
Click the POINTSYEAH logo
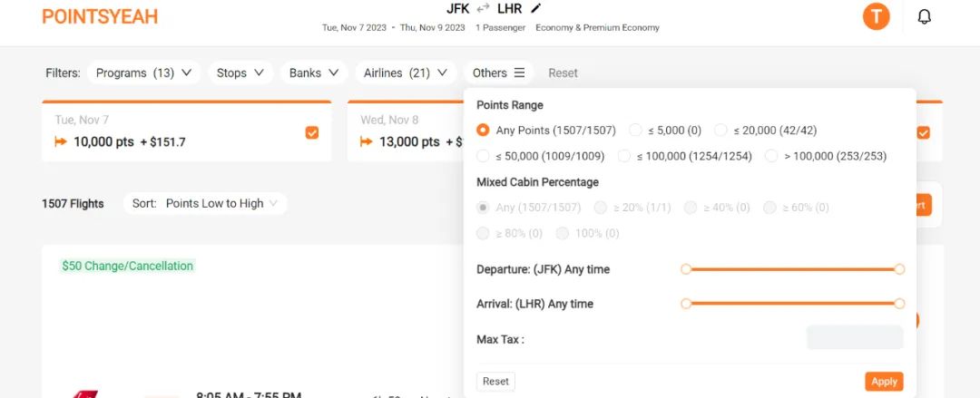[100, 17]
